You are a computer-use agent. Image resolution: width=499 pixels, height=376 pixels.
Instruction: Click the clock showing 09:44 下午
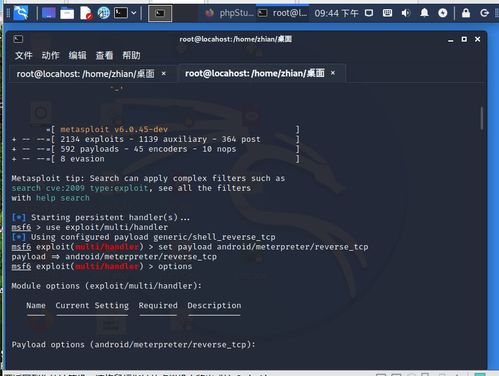(336, 13)
